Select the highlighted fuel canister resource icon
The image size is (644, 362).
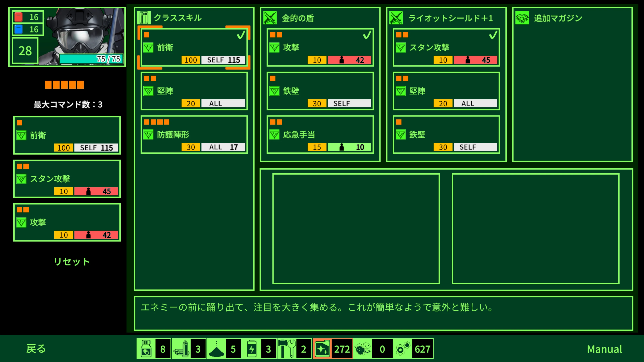323,349
